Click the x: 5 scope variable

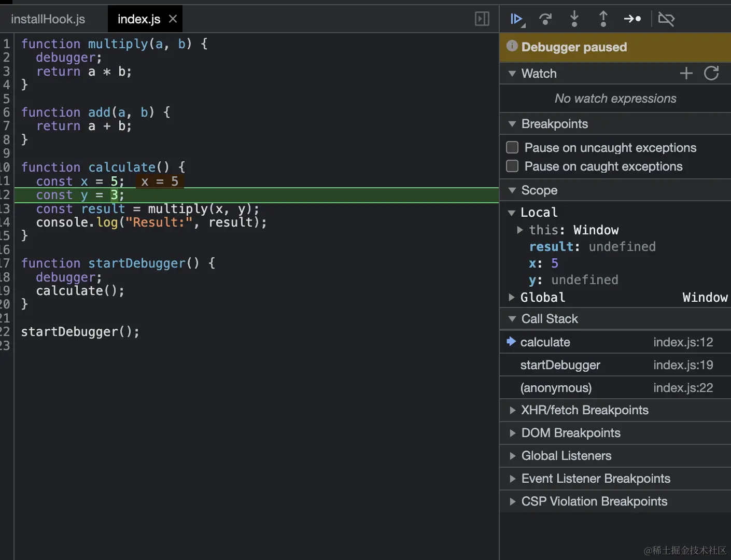click(543, 263)
